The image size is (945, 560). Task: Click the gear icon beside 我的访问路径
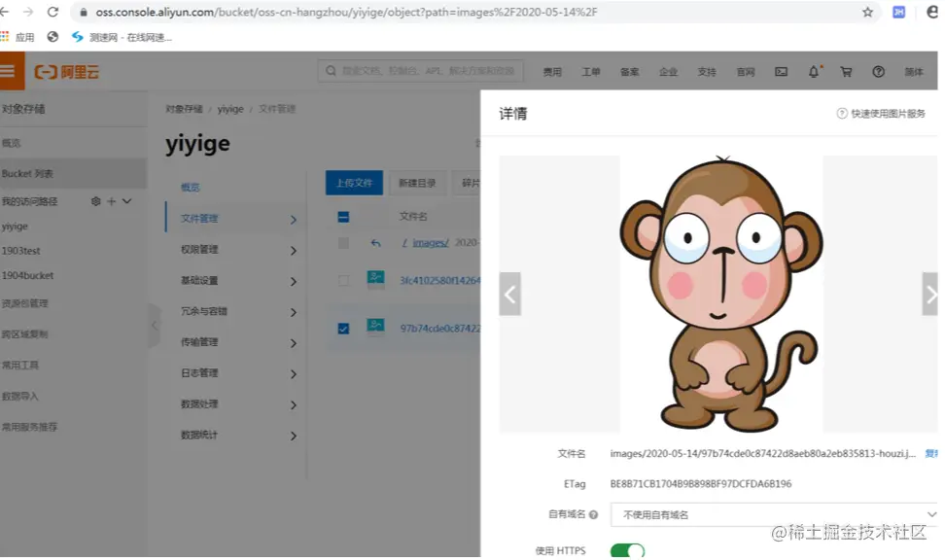tap(95, 201)
